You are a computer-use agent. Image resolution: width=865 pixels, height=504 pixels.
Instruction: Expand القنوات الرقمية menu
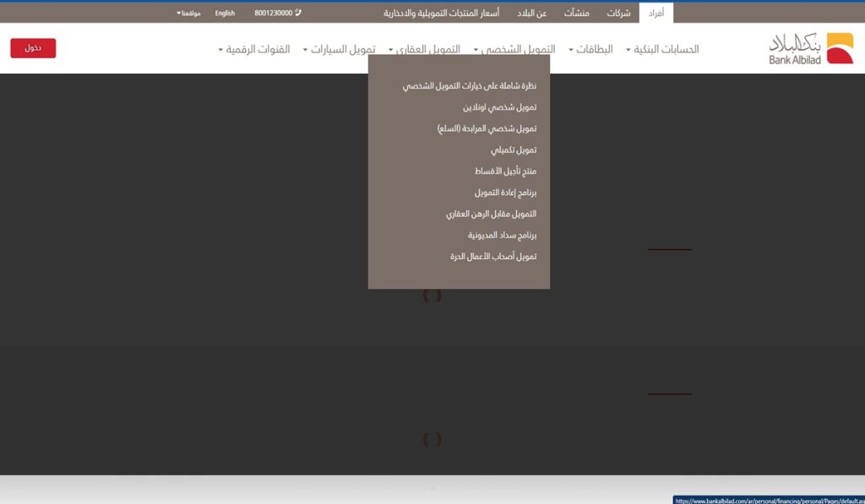click(254, 49)
